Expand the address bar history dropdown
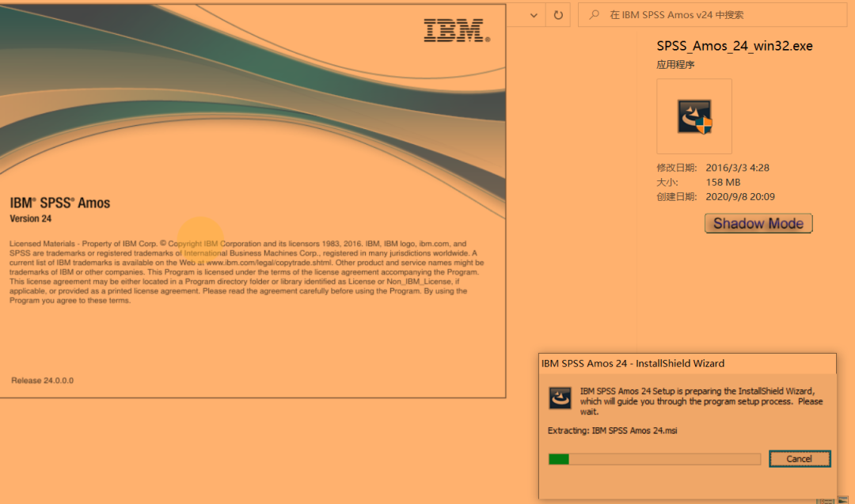Image resolution: width=855 pixels, height=504 pixels. pos(534,15)
